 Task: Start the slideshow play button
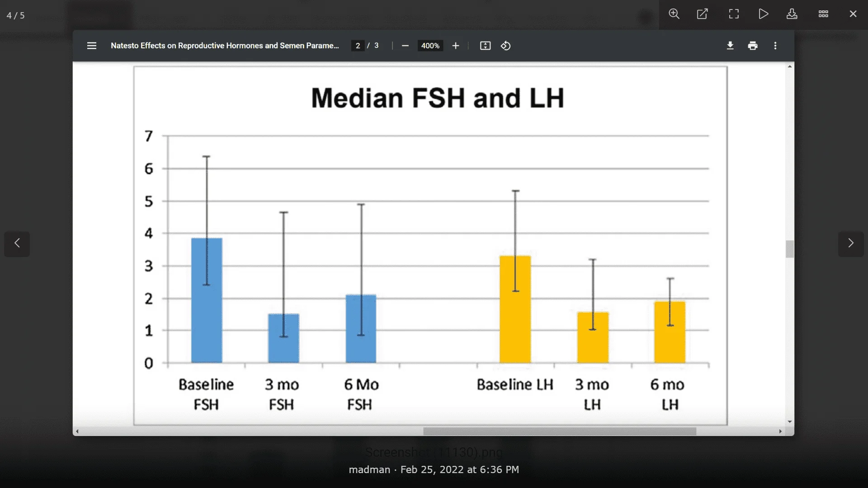coord(763,14)
